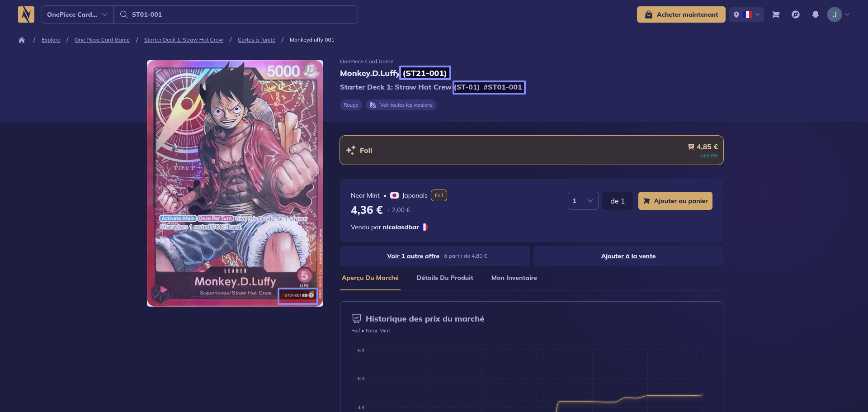Select the Foil version option
Viewport: 868px width, 412px height.
click(x=531, y=150)
